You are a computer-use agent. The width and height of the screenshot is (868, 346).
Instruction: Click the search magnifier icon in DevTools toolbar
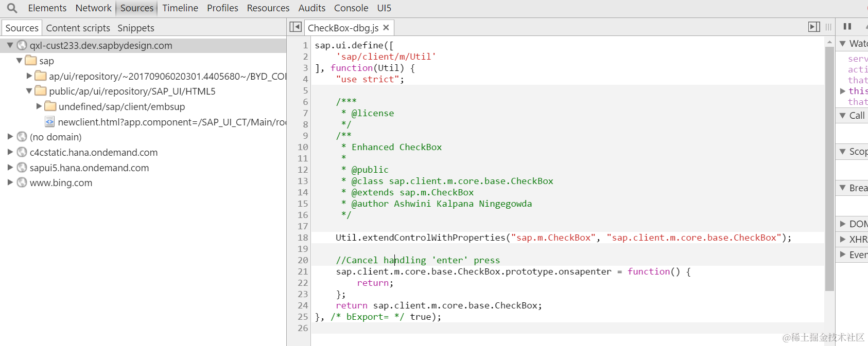[x=12, y=8]
